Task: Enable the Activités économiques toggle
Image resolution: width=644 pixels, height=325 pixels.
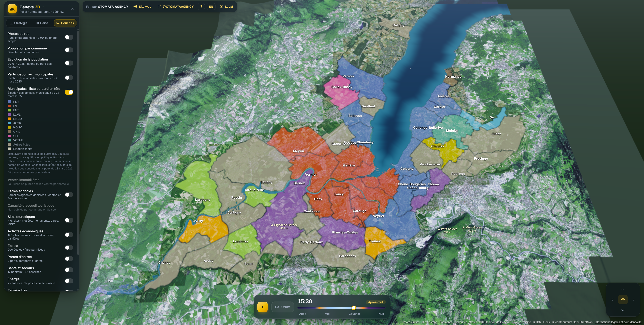Action: click(69, 234)
